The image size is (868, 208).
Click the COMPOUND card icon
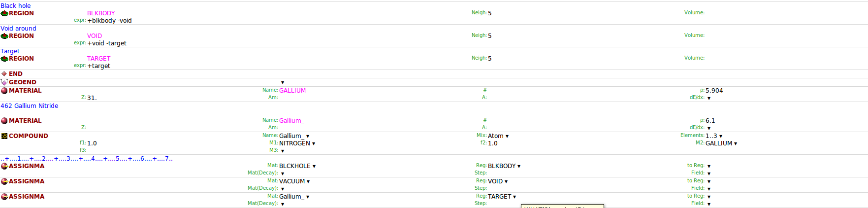(x=4, y=136)
